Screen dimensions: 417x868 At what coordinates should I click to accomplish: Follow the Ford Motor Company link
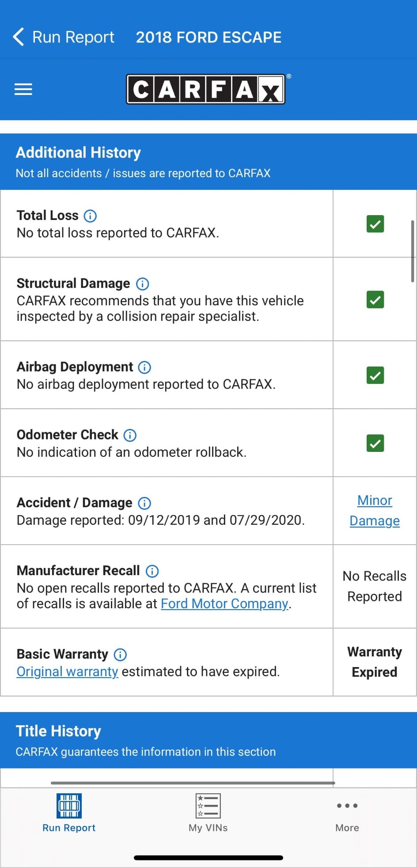point(224,604)
